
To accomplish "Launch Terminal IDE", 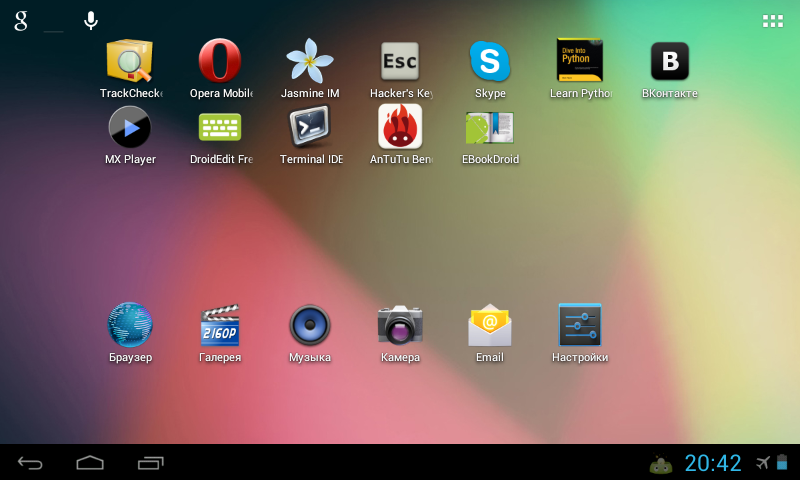I will (310, 126).
